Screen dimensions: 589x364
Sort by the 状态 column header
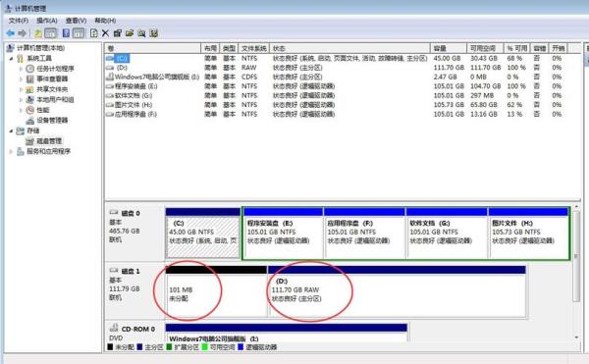(349, 48)
